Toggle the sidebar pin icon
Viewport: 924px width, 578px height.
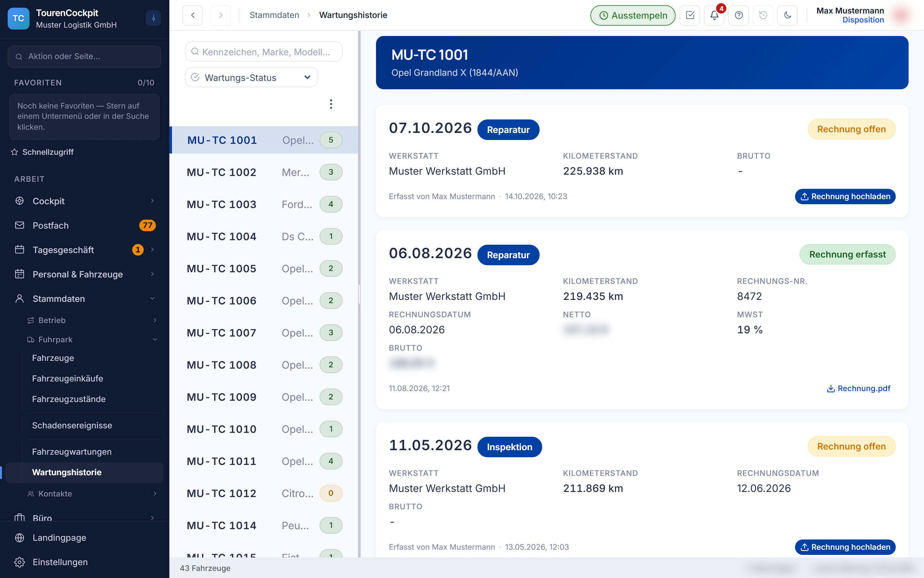click(153, 18)
